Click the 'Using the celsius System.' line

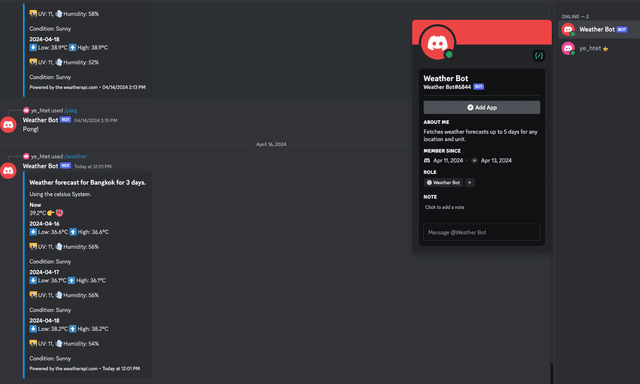click(60, 194)
